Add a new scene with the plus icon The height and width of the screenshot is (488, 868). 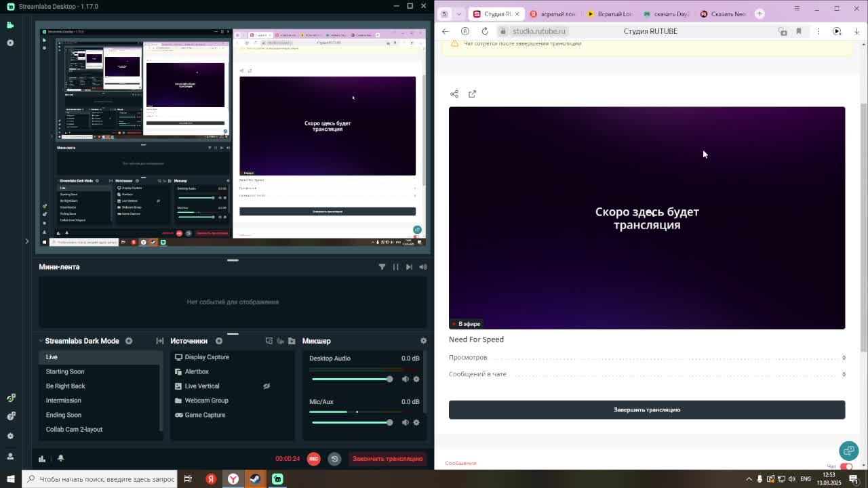point(129,341)
